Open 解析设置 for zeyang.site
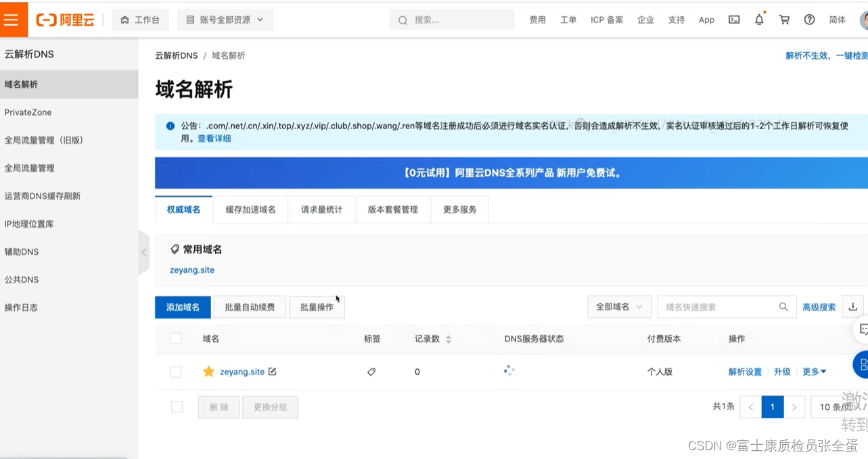 [745, 372]
